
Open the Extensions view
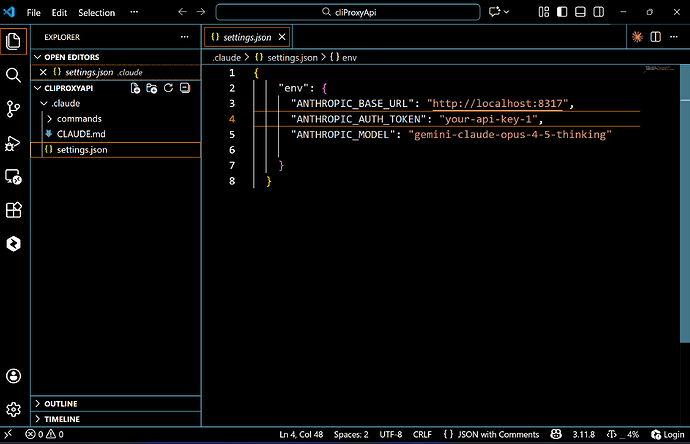coord(13,210)
